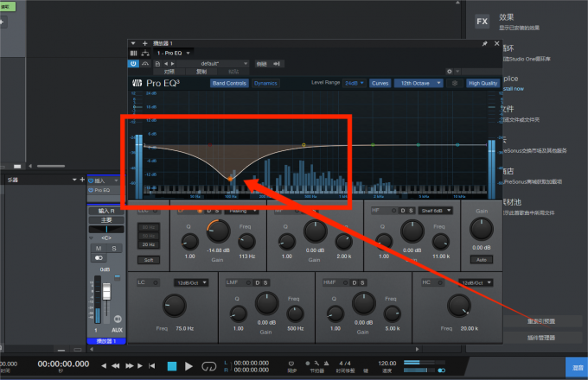Screen dimensions: 588x380
Task: Pin the Pro EQ plugin window
Action: click(484, 44)
